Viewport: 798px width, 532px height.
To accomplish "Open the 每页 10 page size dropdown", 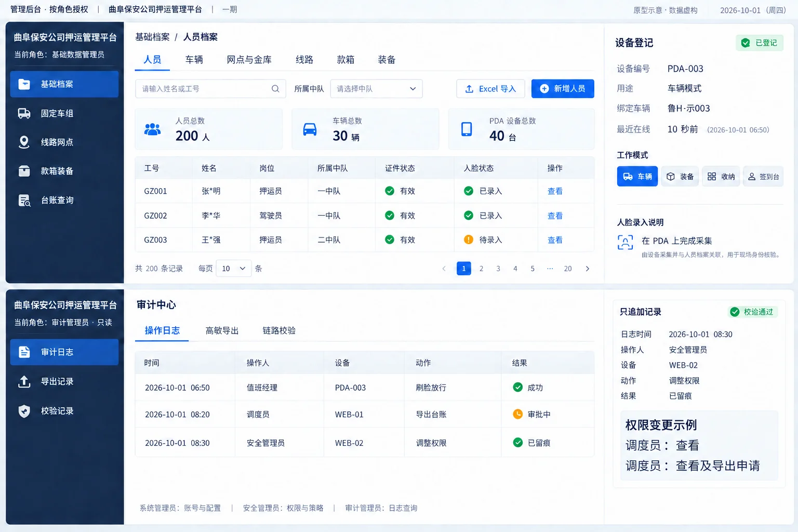I will click(234, 269).
